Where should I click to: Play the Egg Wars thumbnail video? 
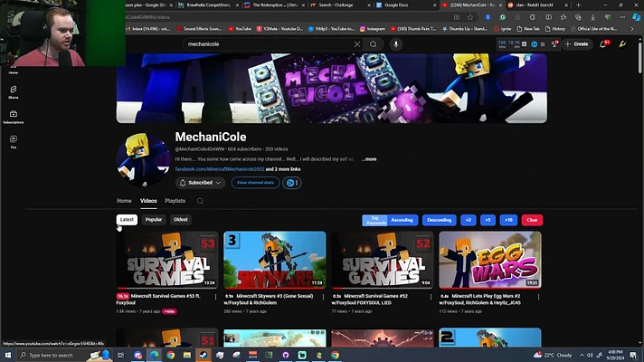point(490,260)
